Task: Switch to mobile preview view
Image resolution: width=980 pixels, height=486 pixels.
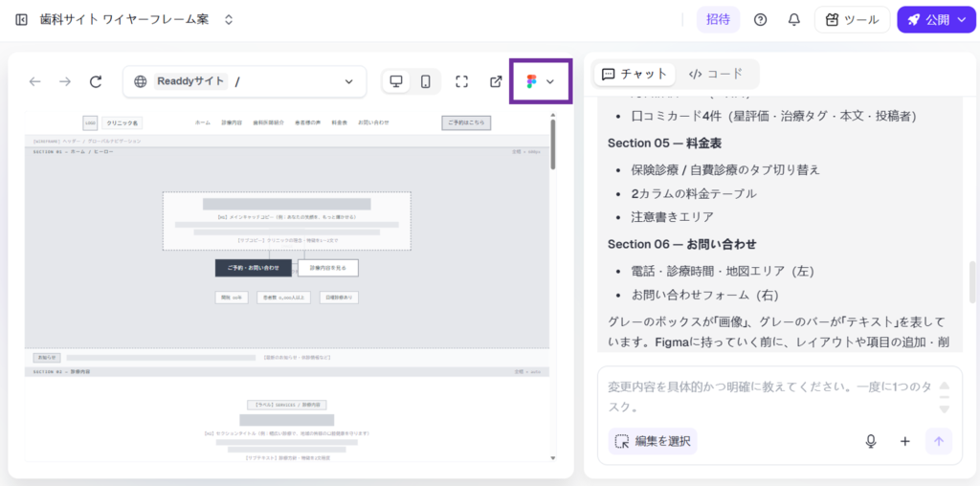Action: point(425,81)
